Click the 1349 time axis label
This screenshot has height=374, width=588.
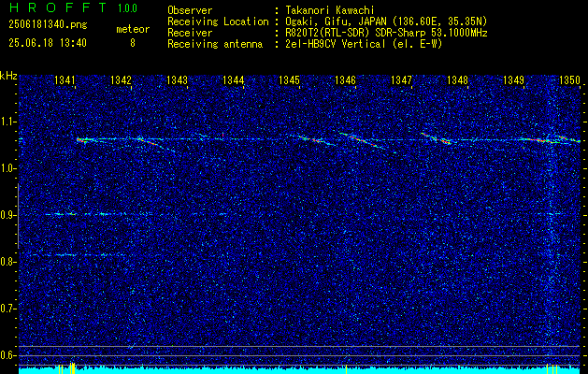pyautogui.click(x=514, y=79)
